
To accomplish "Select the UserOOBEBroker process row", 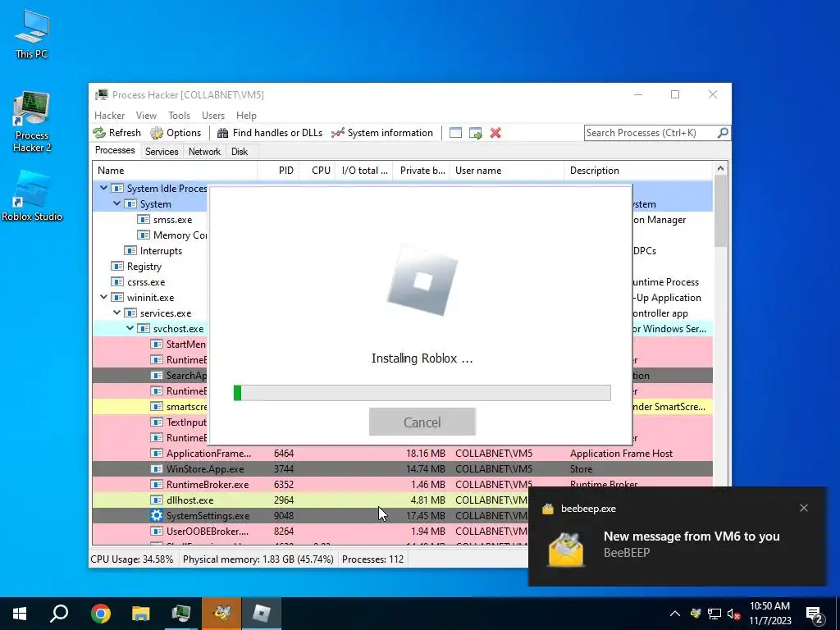I will 309,531.
